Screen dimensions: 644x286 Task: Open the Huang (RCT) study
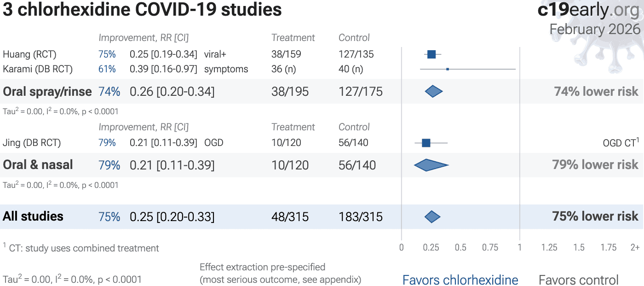click(29, 54)
